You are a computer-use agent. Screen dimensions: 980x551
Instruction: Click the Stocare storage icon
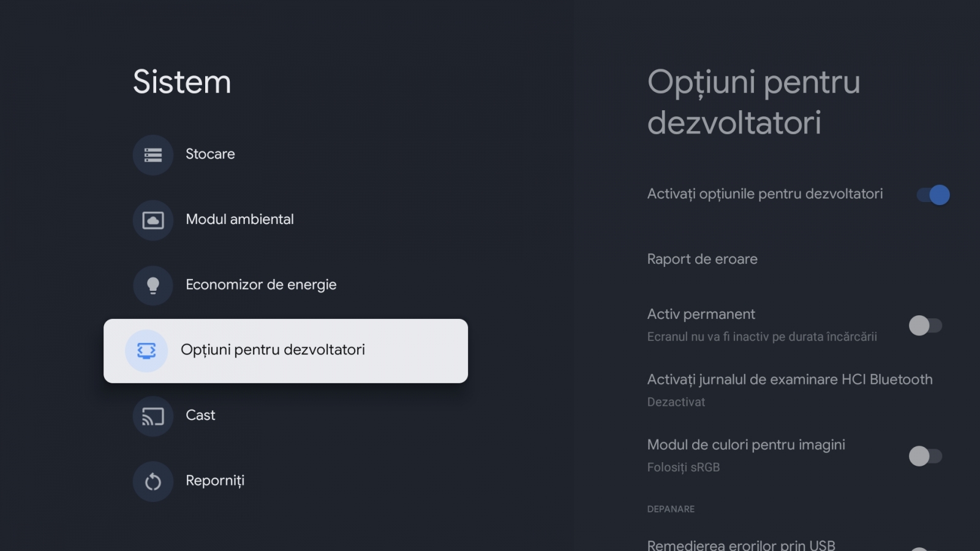coord(153,155)
